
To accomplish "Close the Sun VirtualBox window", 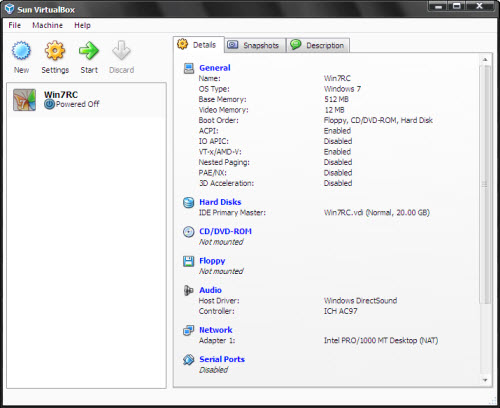I will click(480, 6).
